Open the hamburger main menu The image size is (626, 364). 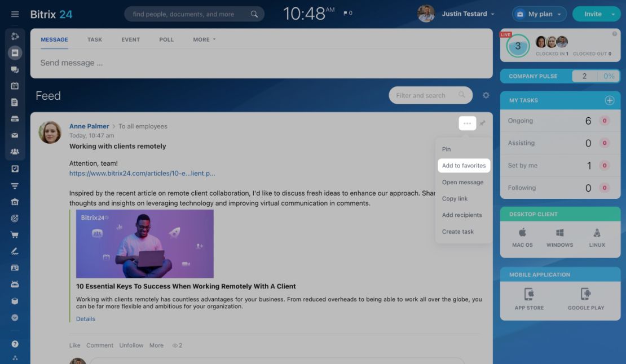(15, 14)
